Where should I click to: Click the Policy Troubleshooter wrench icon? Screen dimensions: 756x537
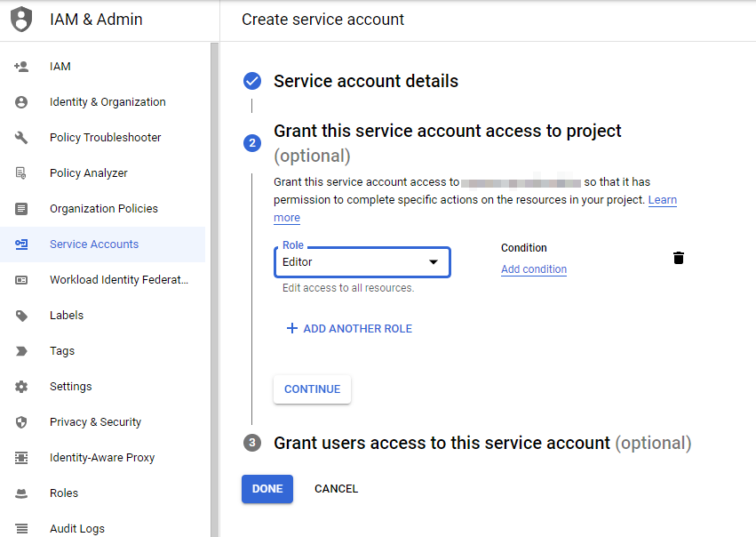[x=21, y=138]
